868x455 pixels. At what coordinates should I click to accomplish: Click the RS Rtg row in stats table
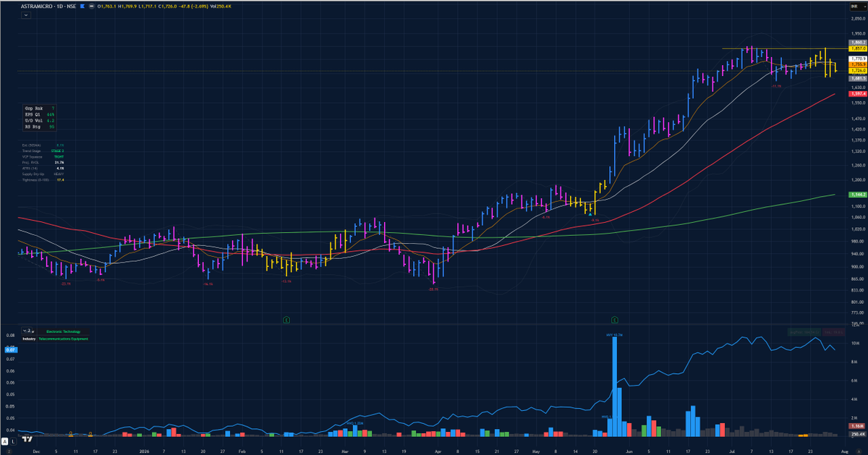[39, 127]
